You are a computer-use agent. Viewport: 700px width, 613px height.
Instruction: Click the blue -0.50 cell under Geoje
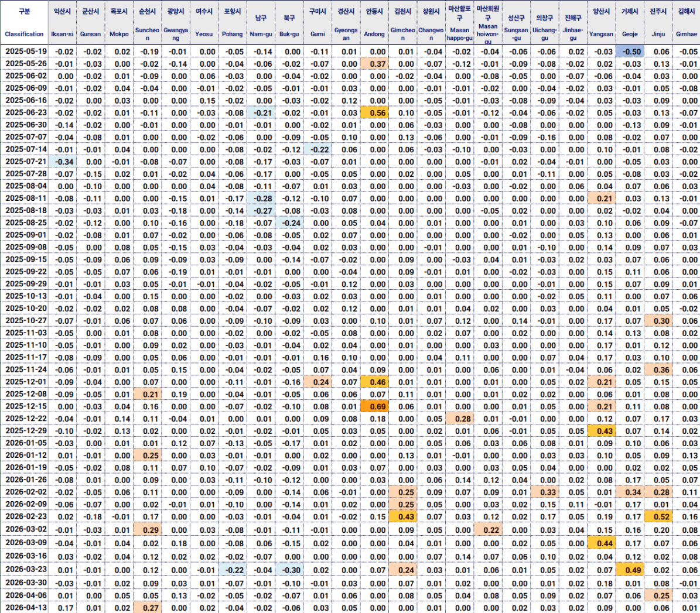pos(630,52)
